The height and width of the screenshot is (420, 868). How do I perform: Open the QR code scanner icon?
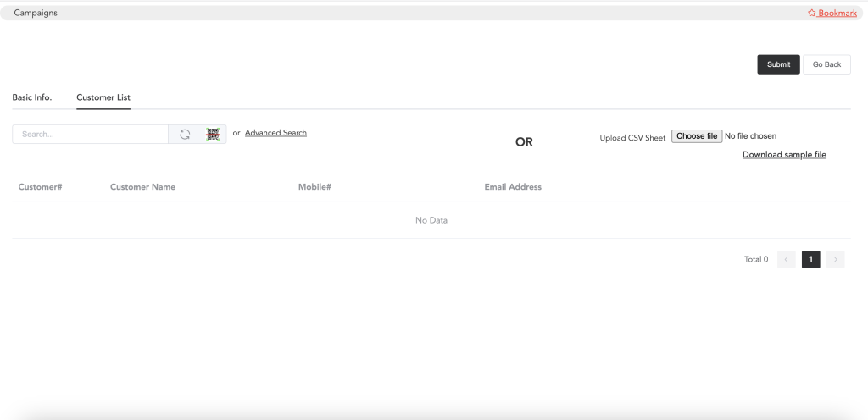pos(213,135)
